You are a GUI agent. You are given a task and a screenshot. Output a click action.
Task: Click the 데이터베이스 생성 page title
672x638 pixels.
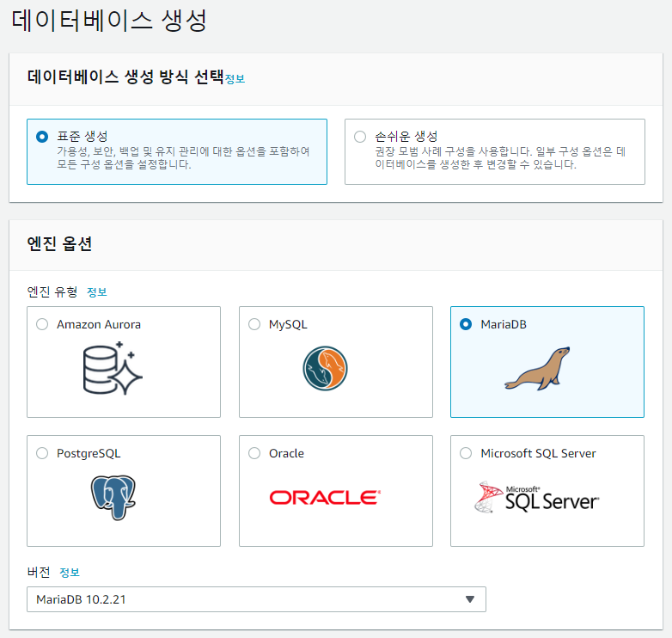click(x=109, y=20)
